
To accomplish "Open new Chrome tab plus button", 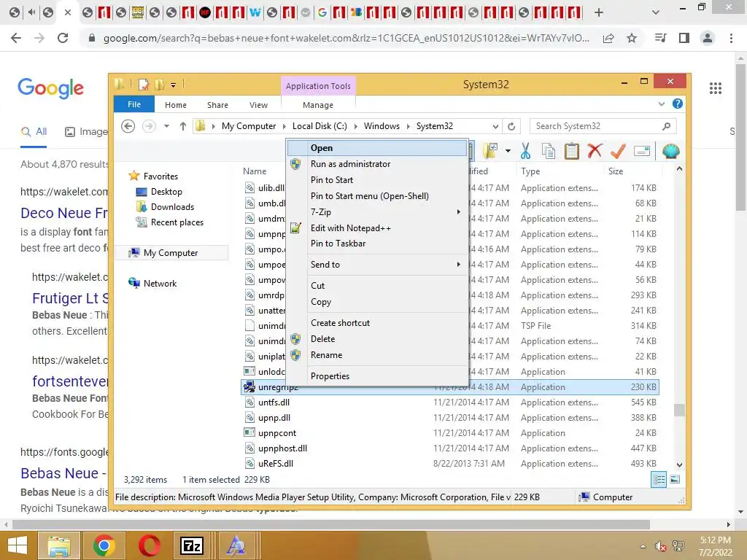I will pos(599,12).
